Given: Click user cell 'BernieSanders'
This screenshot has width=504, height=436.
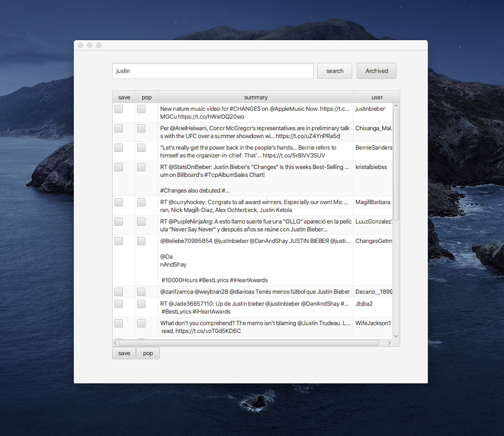Looking at the screenshot, I should pos(373,151).
